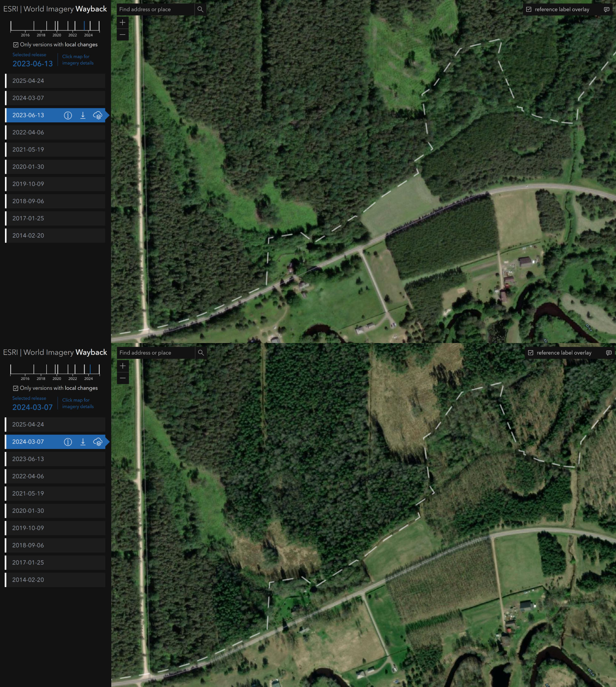
Task: Select the 2022-04-06 release in bottom window
Action: [55, 476]
